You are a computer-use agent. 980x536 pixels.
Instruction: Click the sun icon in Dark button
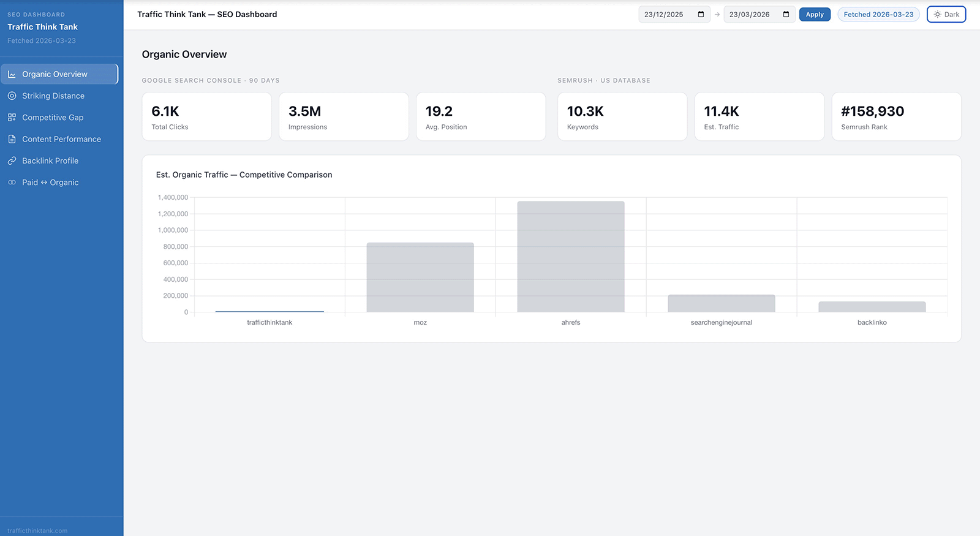937,14
